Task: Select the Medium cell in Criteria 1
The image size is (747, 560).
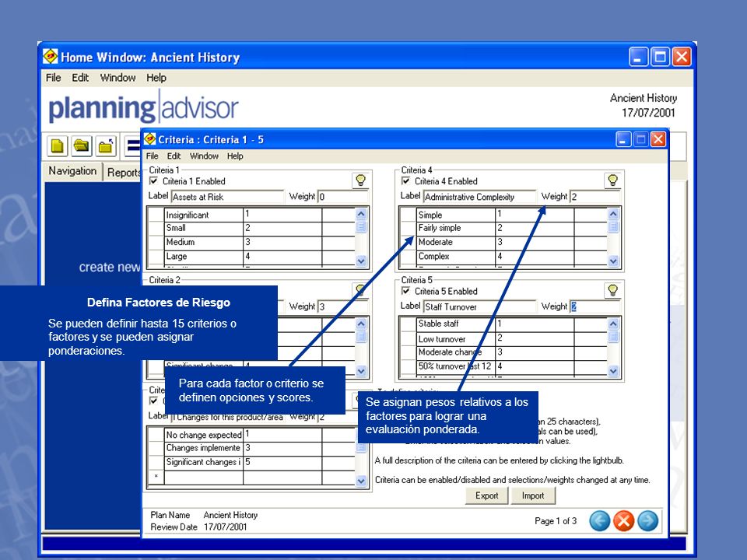Action: pos(203,243)
